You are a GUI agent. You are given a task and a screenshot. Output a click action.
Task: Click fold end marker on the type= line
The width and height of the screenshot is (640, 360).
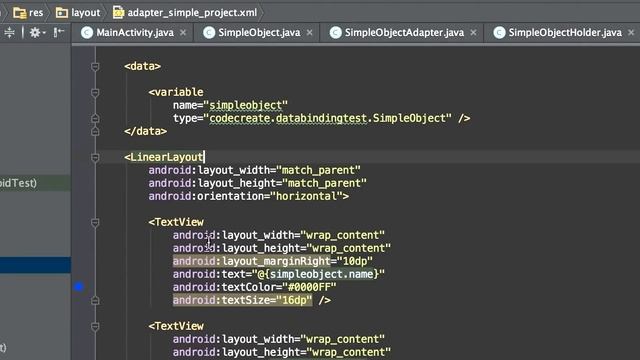click(x=95, y=118)
